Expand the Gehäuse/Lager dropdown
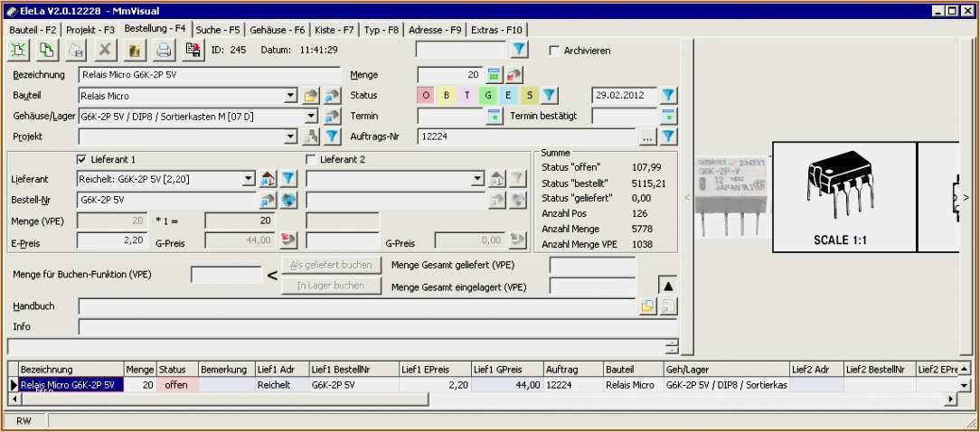 pos(311,117)
